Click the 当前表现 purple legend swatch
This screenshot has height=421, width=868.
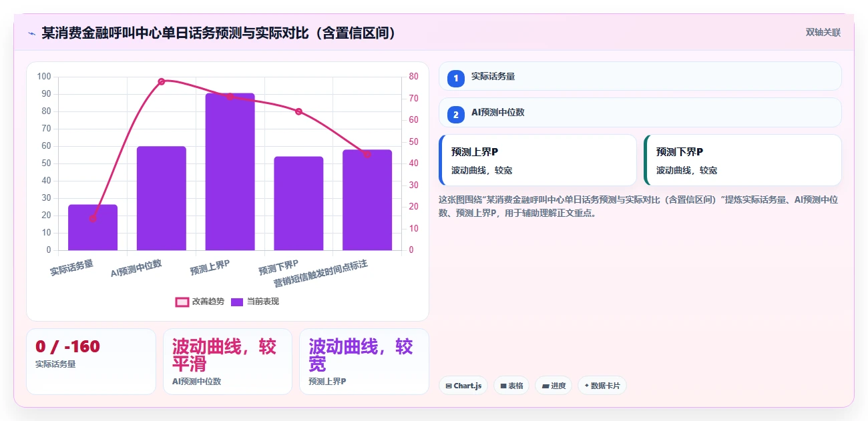point(237,302)
